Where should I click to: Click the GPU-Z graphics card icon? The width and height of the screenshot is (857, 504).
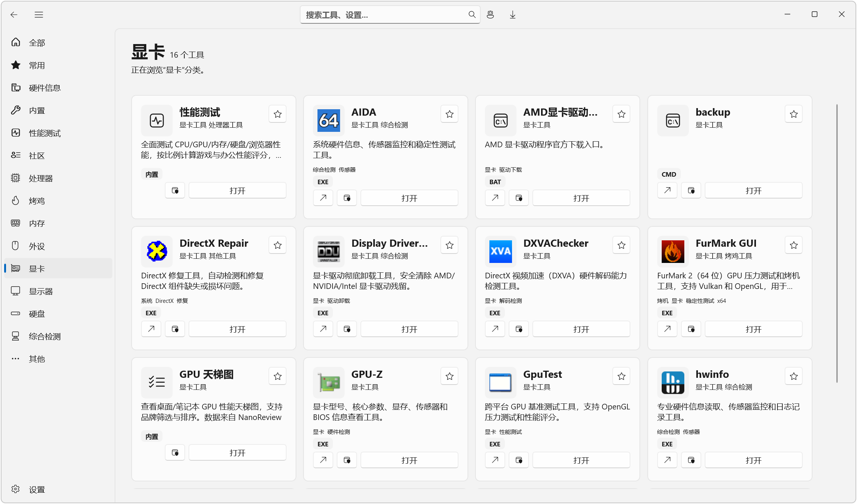(328, 383)
